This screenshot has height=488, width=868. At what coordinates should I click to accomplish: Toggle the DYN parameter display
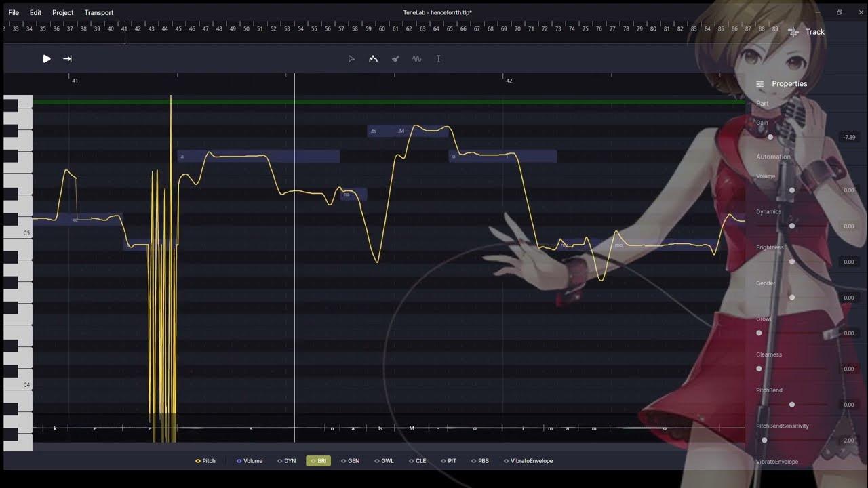pos(287,461)
